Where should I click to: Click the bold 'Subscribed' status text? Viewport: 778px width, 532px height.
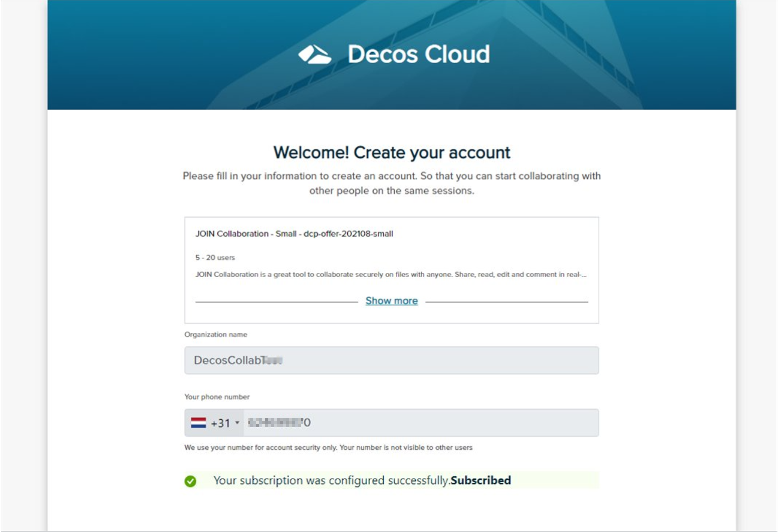tap(481, 480)
